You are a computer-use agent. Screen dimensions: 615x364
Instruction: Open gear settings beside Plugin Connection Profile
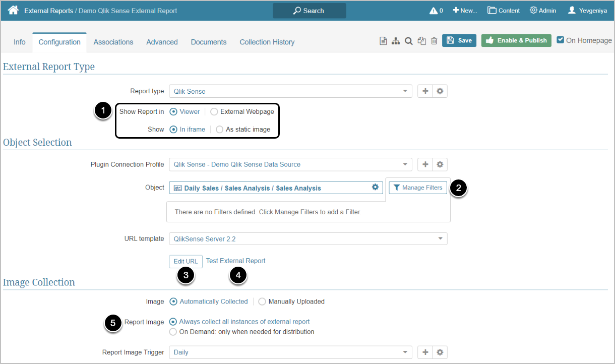click(x=440, y=164)
